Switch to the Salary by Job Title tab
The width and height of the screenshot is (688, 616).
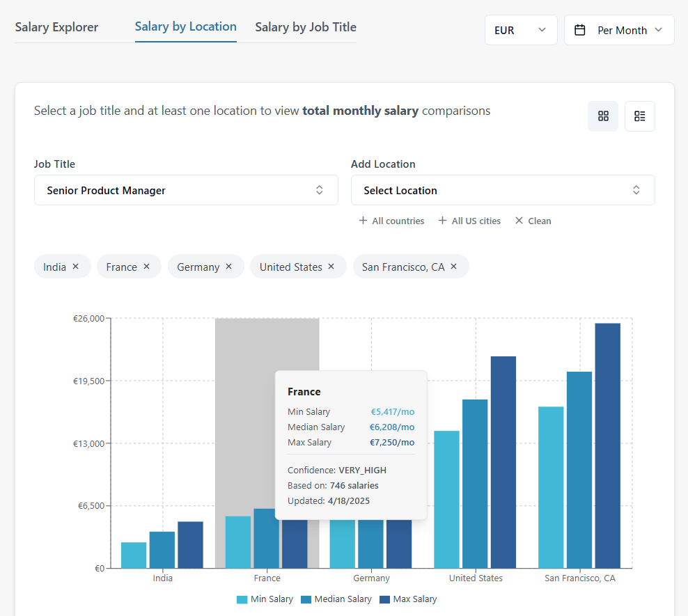(x=306, y=26)
